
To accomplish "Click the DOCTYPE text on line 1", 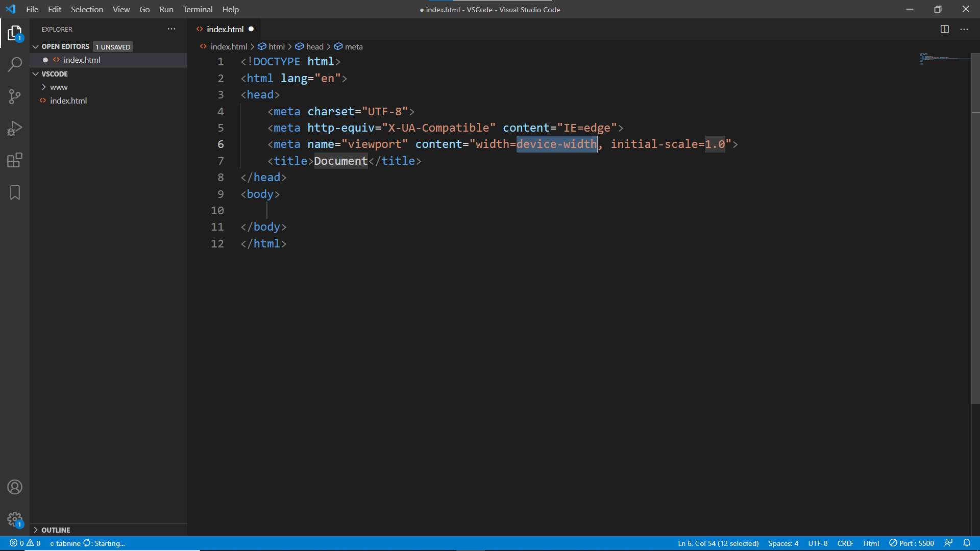I will (276, 62).
